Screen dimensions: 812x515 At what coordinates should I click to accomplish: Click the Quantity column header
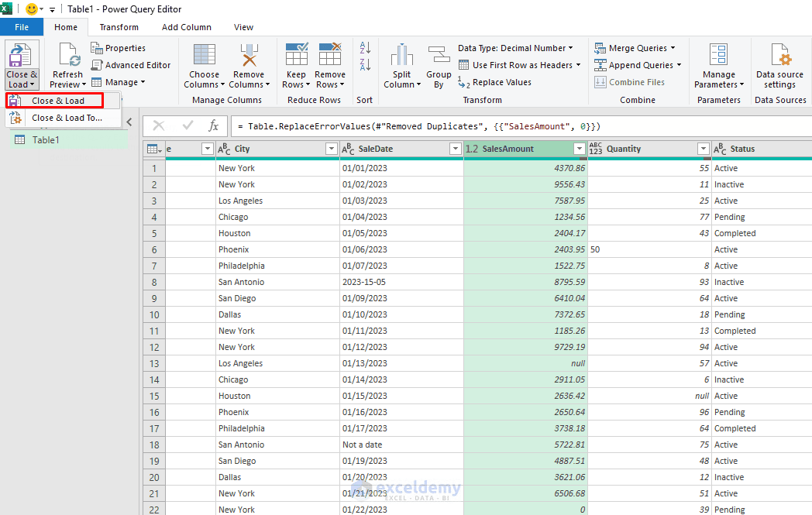click(x=649, y=149)
